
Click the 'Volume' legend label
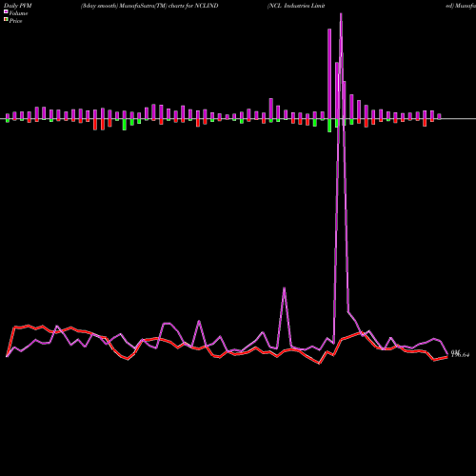point(18,13)
